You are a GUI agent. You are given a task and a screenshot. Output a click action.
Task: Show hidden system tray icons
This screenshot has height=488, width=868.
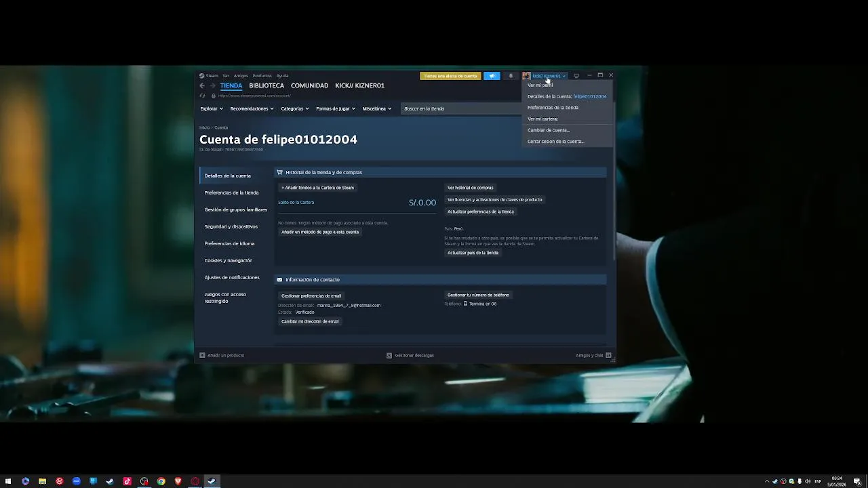[x=767, y=481]
